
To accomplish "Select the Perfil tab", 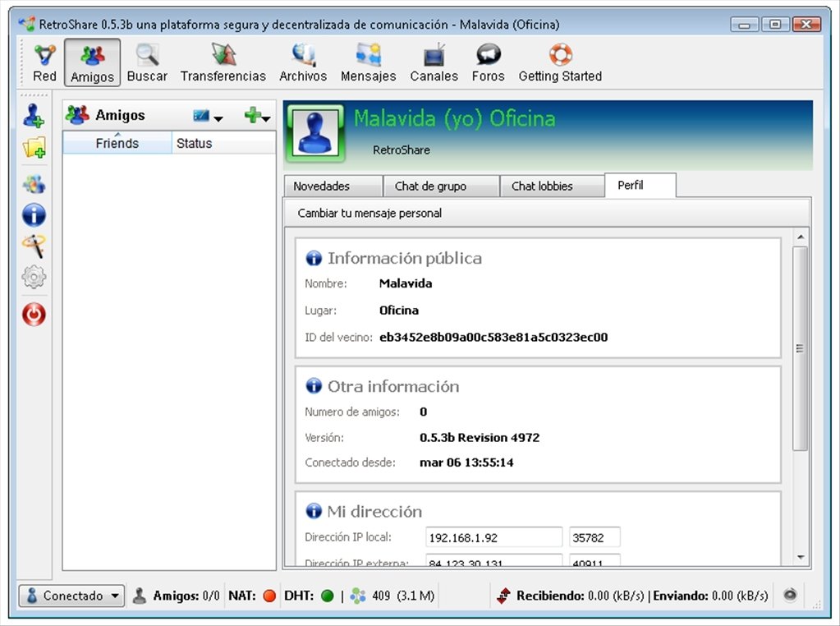I will [640, 186].
